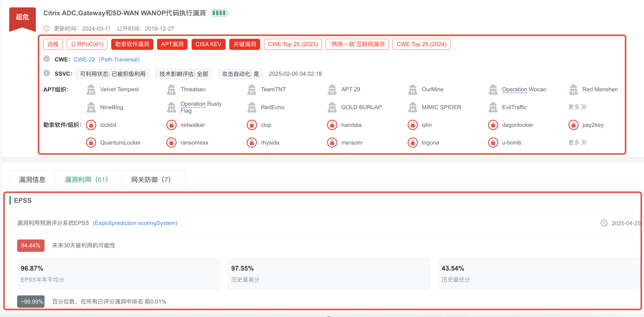
Task: Click the trigona ransomware lock icon
Action: point(413,143)
